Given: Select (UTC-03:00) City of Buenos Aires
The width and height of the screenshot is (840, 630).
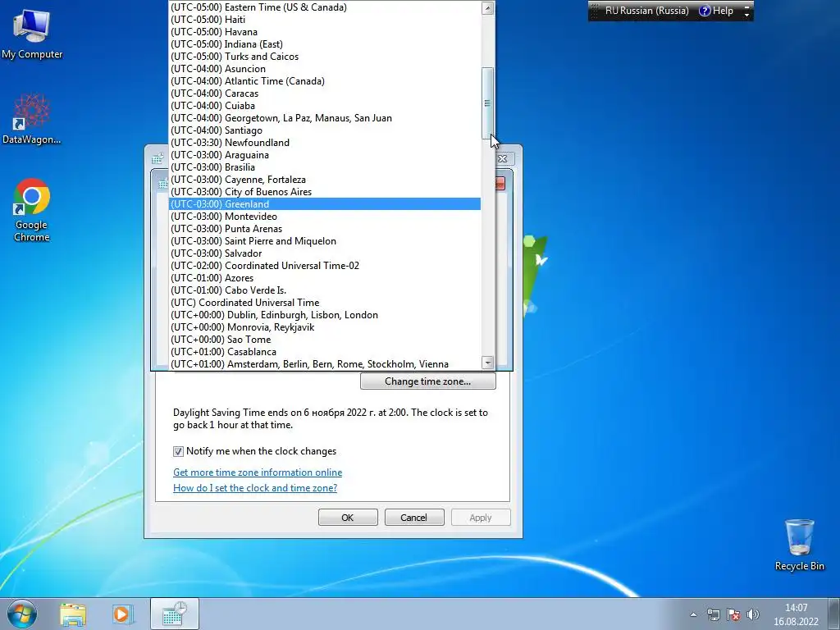Looking at the screenshot, I should tap(325, 192).
